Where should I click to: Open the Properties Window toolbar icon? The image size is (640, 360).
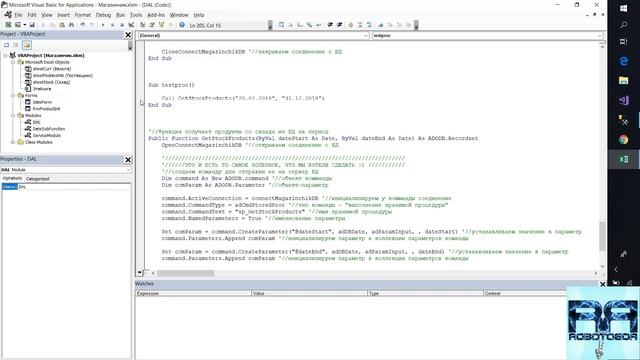pyautogui.click(x=152, y=25)
